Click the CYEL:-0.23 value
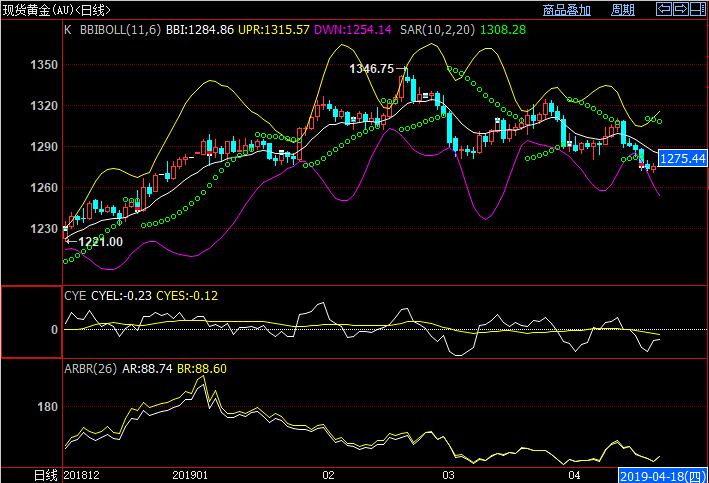The height and width of the screenshot is (483, 709). point(122,296)
